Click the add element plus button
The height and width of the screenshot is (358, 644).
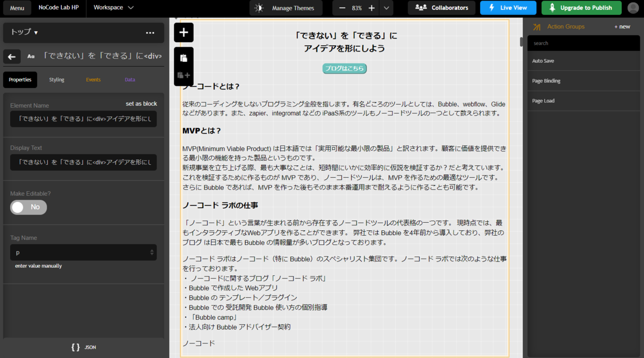[184, 32]
